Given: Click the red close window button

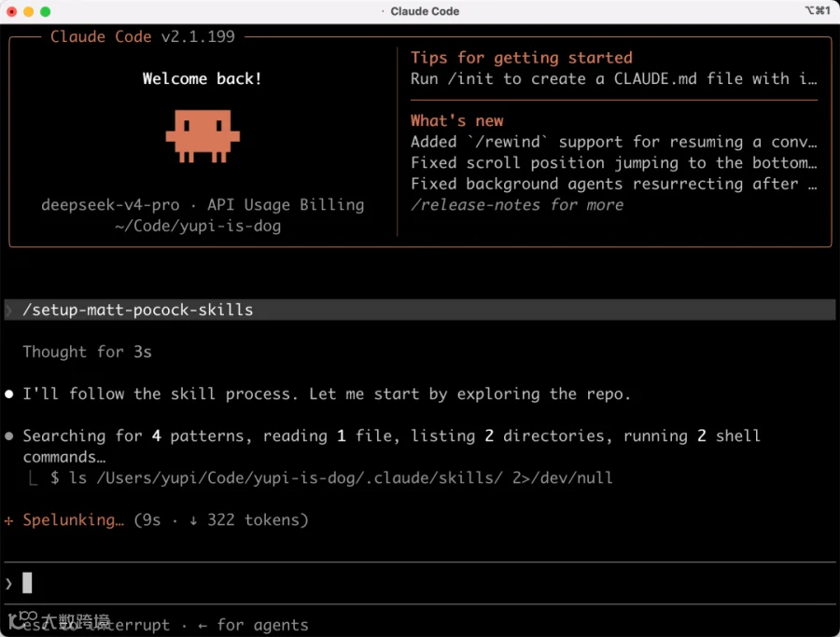Looking at the screenshot, I should (x=12, y=11).
